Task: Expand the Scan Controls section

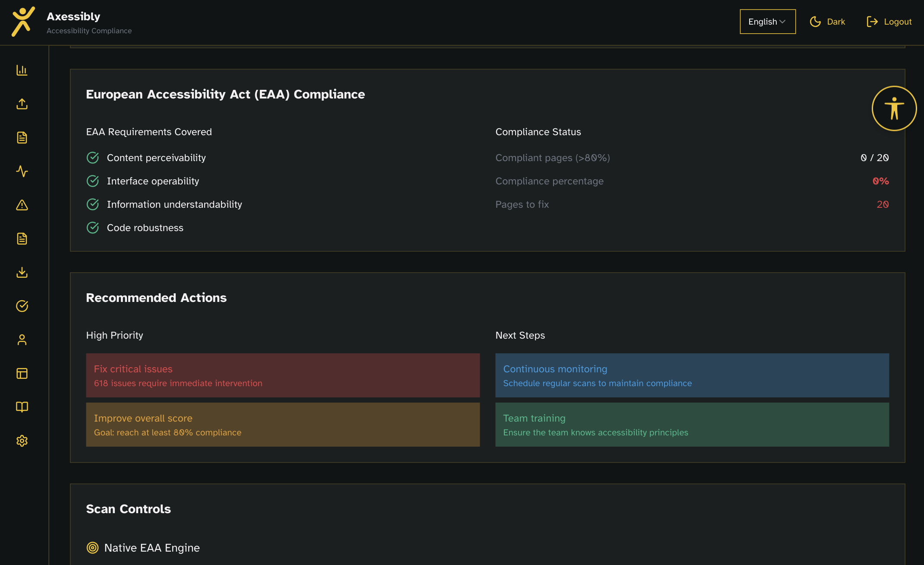Action: point(128,509)
